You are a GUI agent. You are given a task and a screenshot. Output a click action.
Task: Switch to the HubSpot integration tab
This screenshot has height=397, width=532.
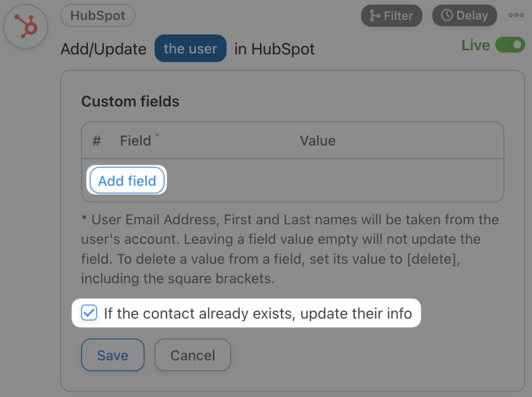pyautogui.click(x=98, y=16)
